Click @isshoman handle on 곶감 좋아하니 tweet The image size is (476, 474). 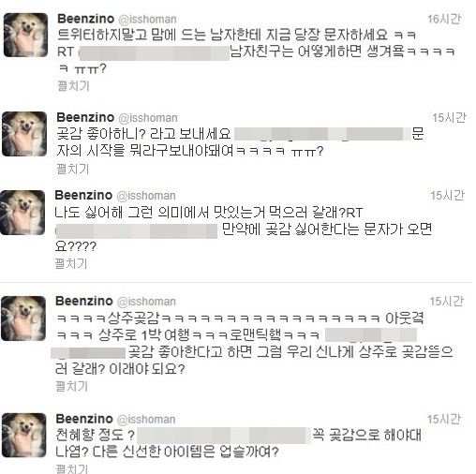click(x=148, y=118)
